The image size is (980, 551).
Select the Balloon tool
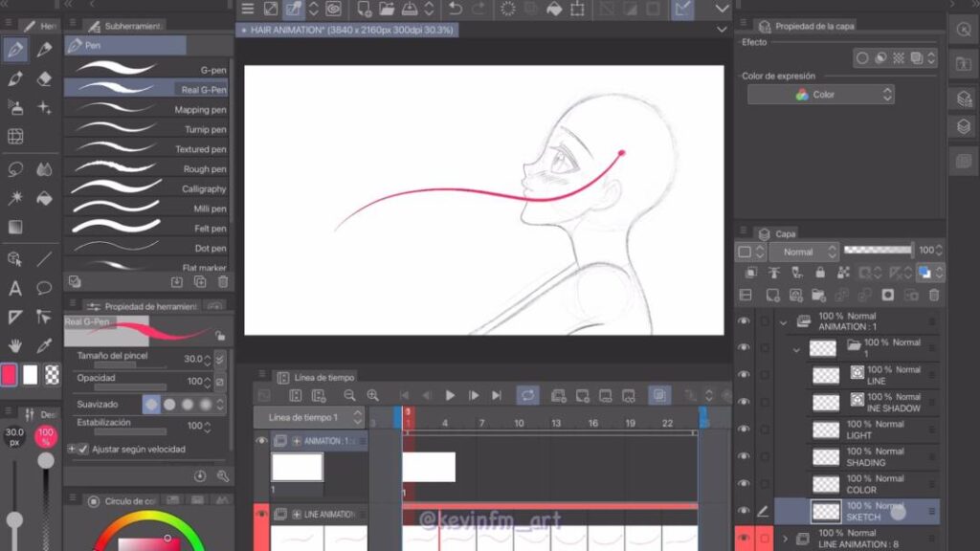click(44, 288)
